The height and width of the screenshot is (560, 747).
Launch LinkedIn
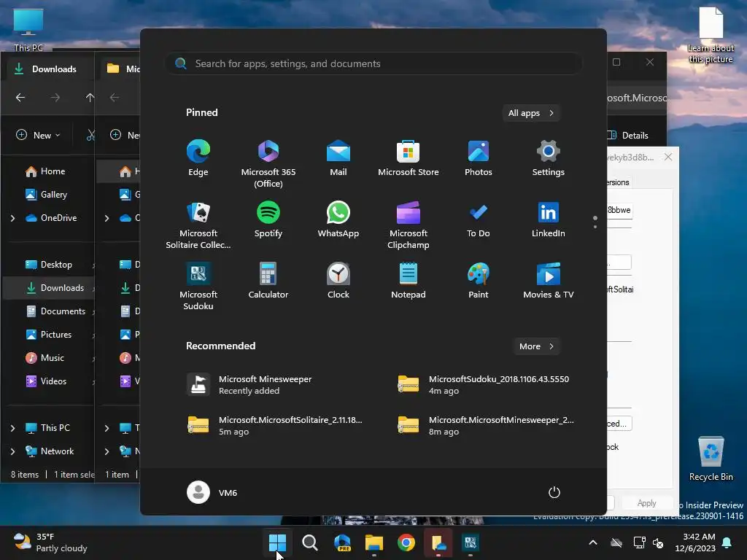[549, 220]
